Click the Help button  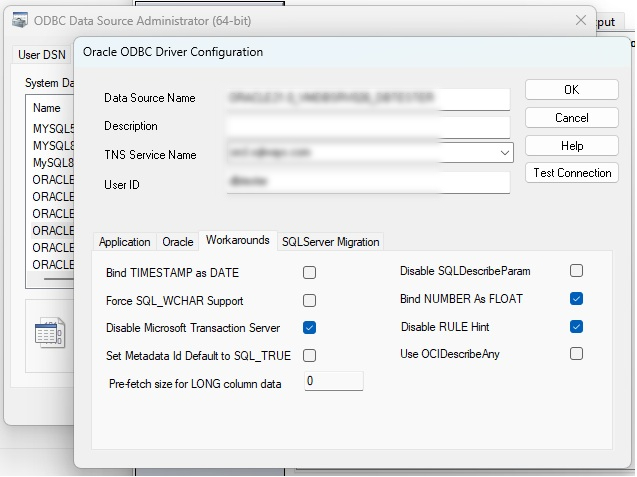(x=572, y=146)
